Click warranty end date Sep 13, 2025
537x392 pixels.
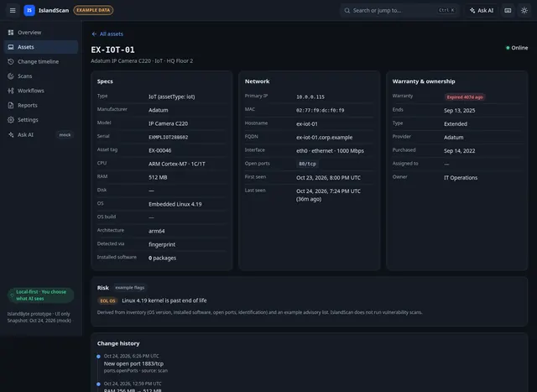point(459,110)
